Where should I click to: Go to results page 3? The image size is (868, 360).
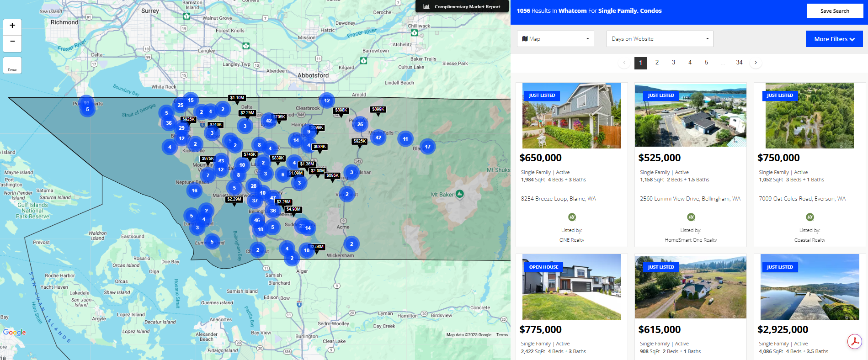673,63
